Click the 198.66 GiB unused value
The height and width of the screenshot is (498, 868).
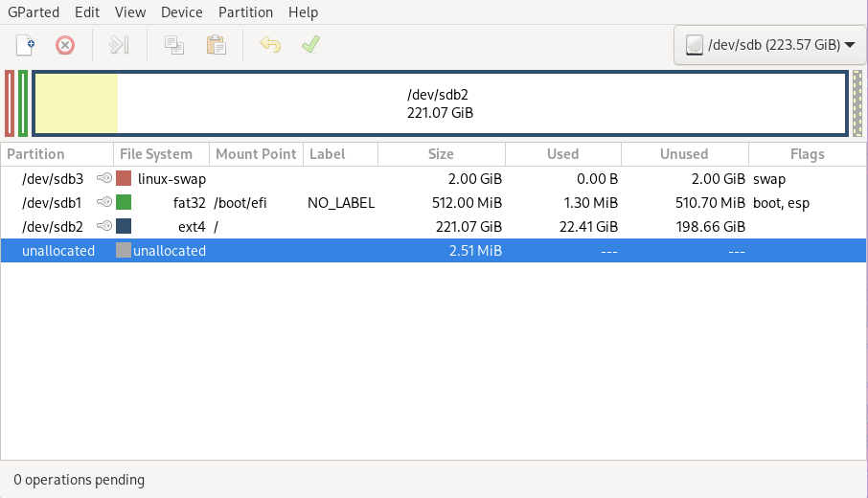[711, 227]
